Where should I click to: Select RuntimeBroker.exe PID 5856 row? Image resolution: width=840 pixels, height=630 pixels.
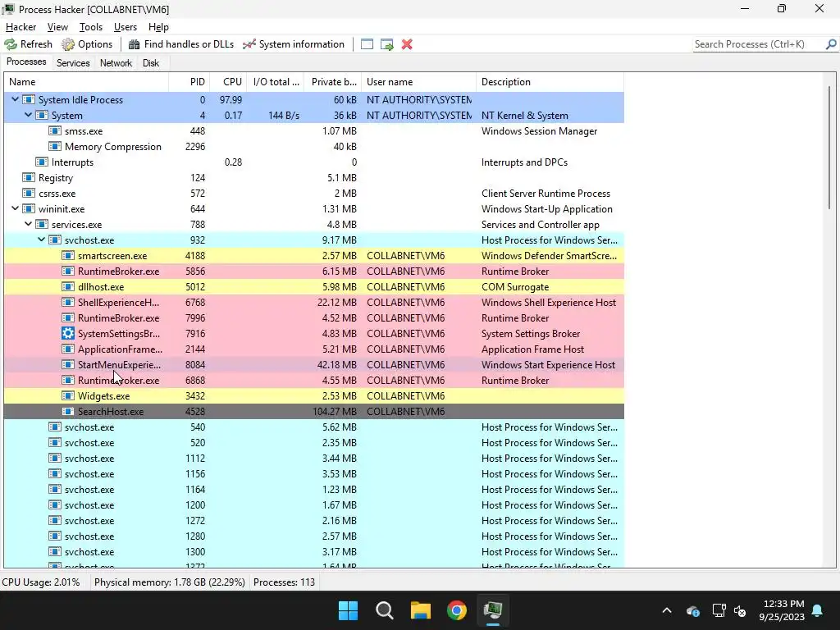314,271
